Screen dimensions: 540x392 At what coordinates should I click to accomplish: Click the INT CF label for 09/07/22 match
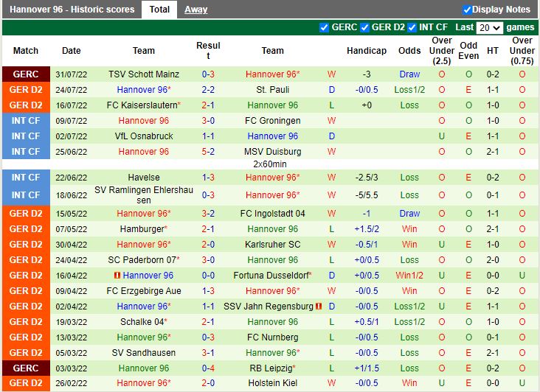(x=26, y=121)
